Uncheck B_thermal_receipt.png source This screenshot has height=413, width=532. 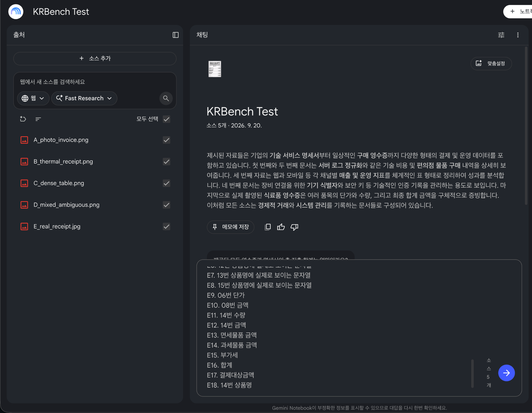167,161
